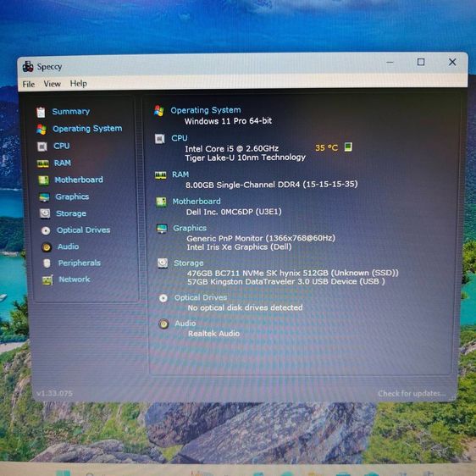Click the Motherboard icon in summary panel

[161, 202]
